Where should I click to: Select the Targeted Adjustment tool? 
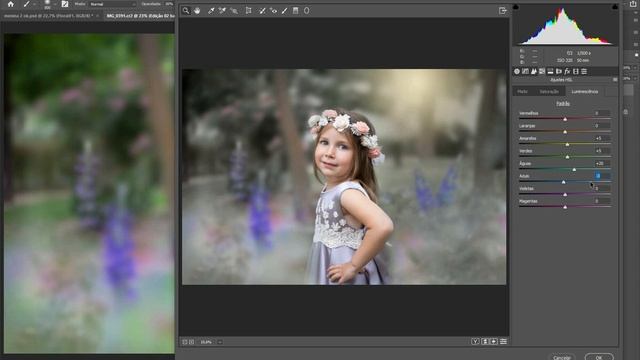(x=234, y=11)
